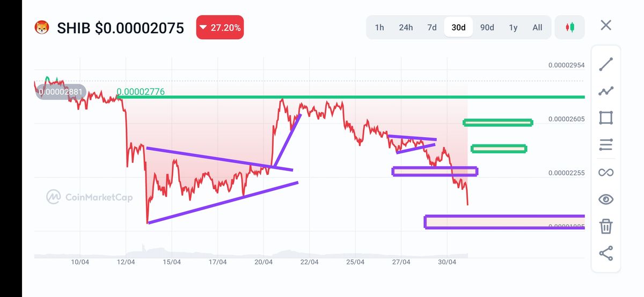Select the 7d timeframe
The image size is (644, 297).
(431, 27)
